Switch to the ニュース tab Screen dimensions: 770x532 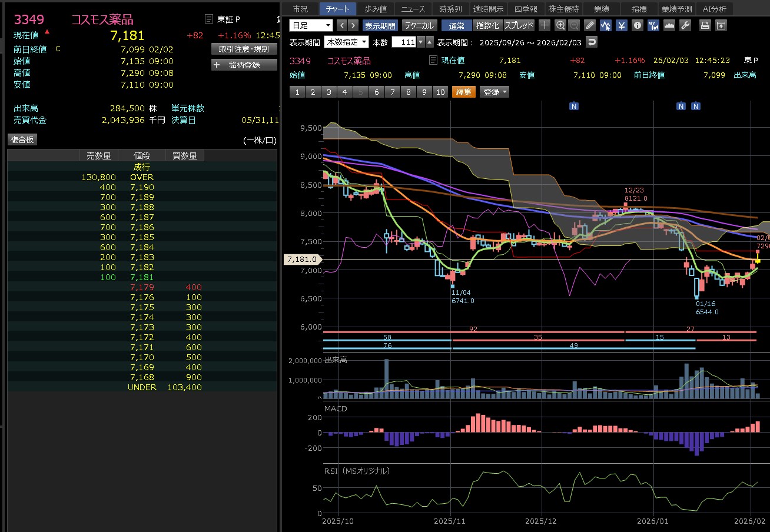coord(413,9)
